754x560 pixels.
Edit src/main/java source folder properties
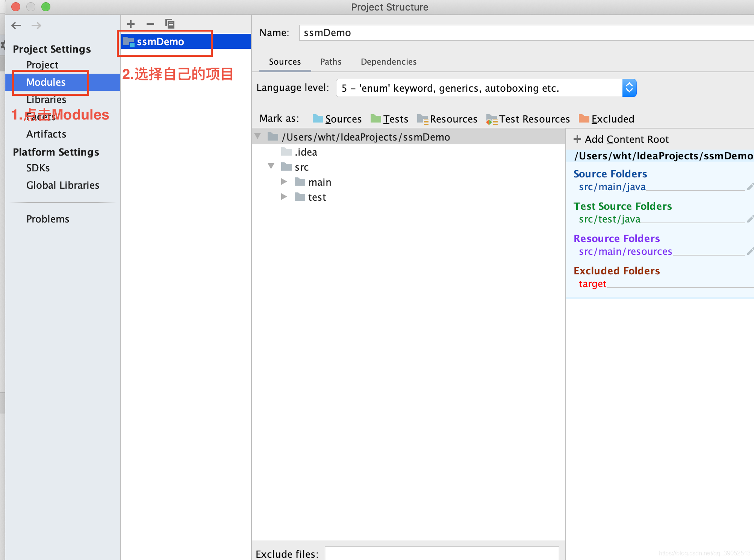click(x=750, y=187)
